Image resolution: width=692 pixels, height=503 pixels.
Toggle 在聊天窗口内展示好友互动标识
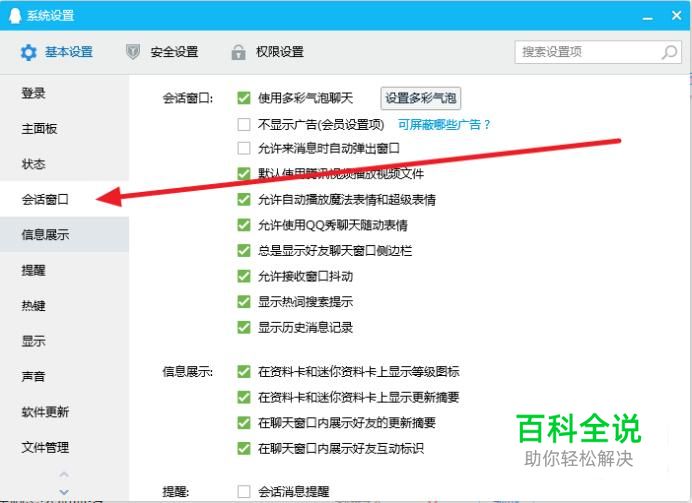point(244,448)
